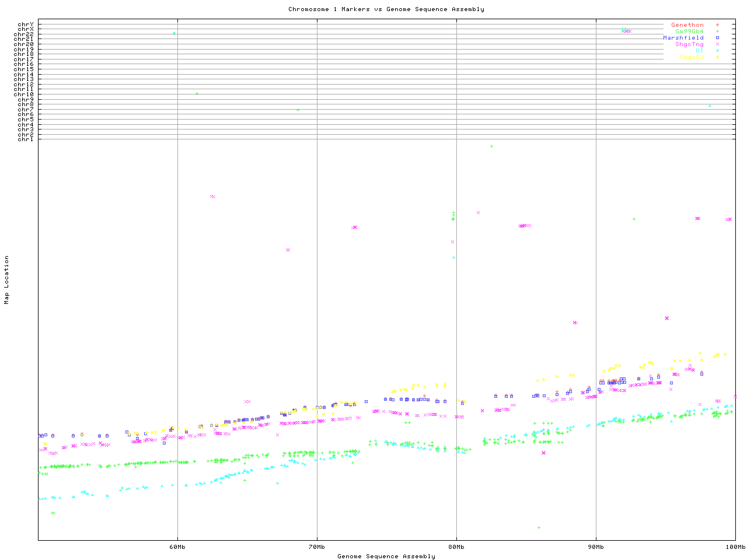The image size is (747, 560).
Task: Click the cyan WI triangle legend marker
Action: tap(717, 51)
